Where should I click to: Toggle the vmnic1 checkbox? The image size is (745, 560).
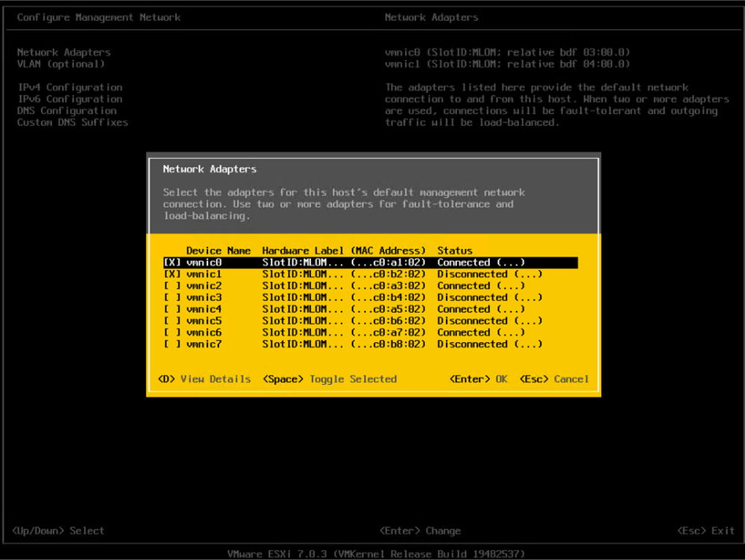click(x=172, y=274)
